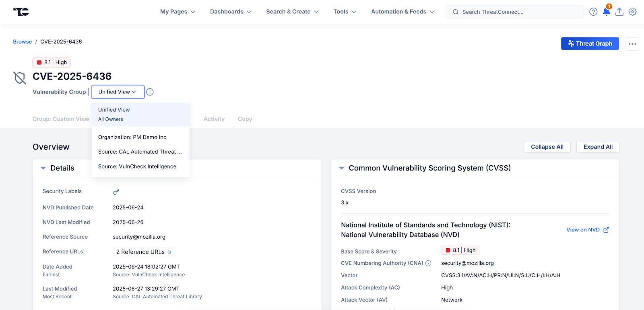Click the CVE Numbering Authority info icon
Screen dimensions: 644x310
pos(428,263)
